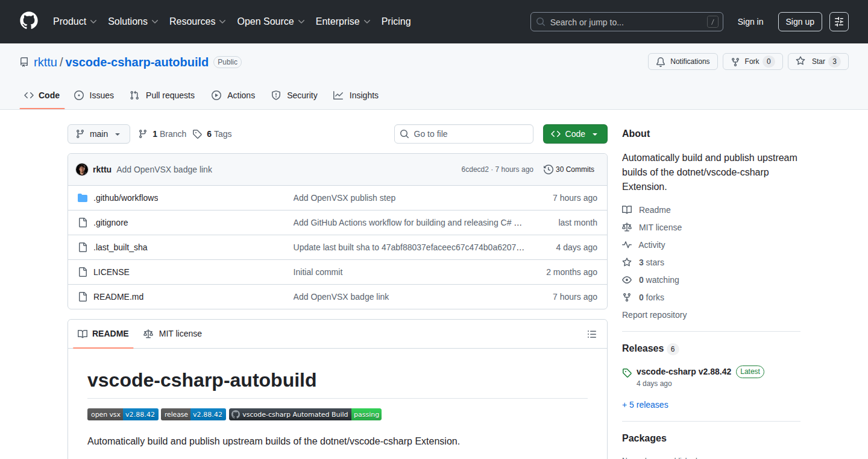Star the repository with Star button
This screenshot has width=868, height=459.
(818, 62)
